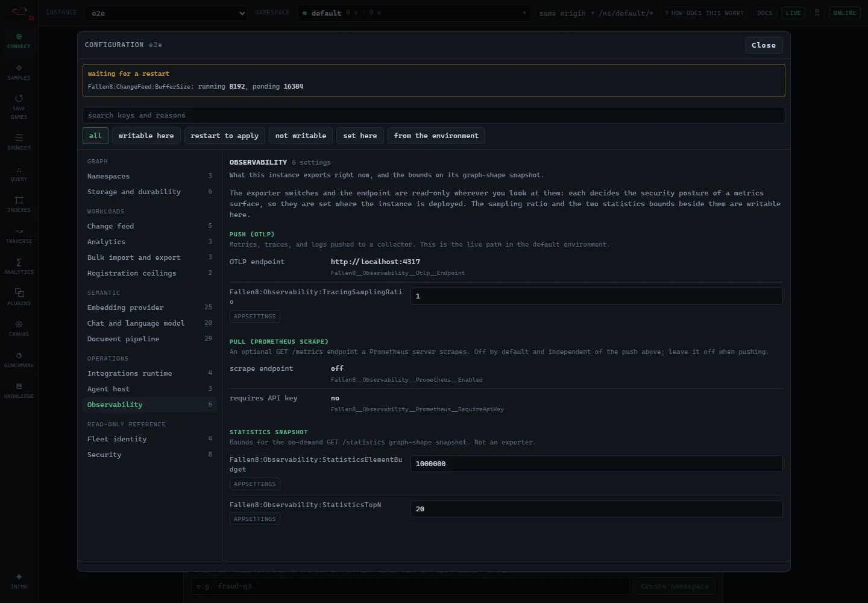Open the Instance e2e dropdown
Screen dimensions: 868x603
tap(166, 13)
